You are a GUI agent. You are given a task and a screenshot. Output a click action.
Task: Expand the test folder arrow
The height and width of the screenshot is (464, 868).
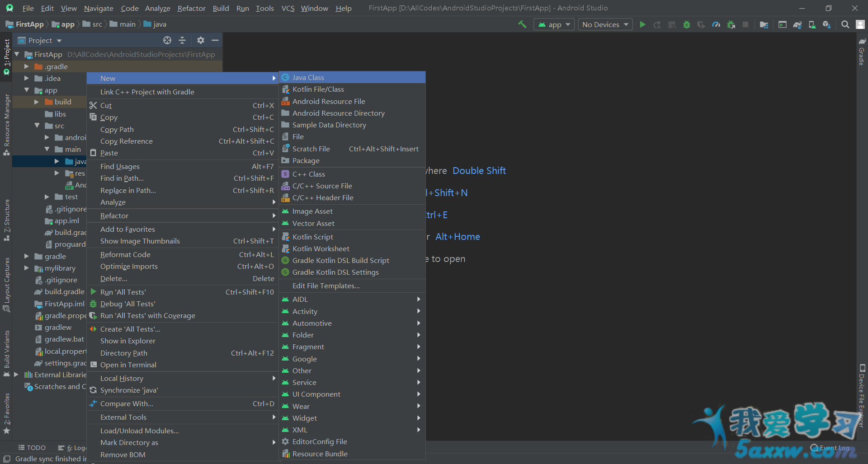(47, 197)
